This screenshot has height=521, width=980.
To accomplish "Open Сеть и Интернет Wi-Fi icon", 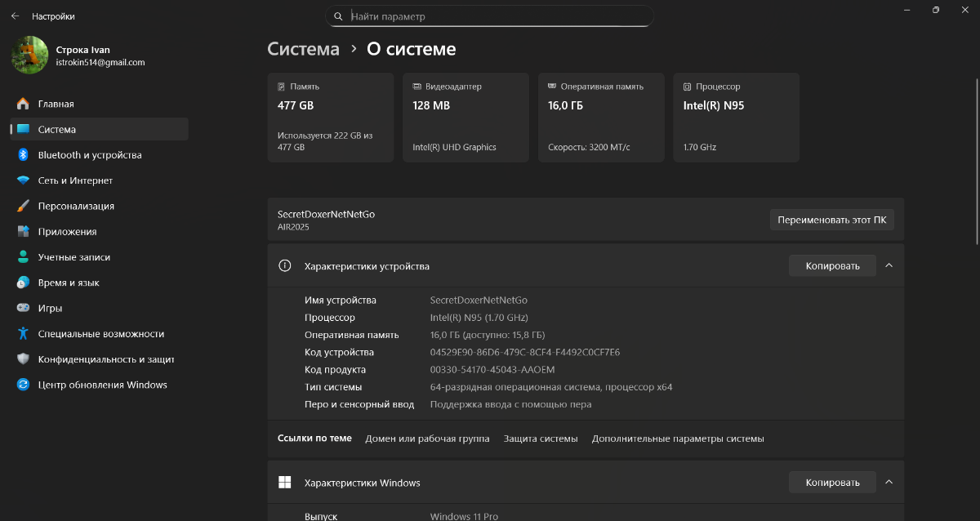I will point(23,180).
